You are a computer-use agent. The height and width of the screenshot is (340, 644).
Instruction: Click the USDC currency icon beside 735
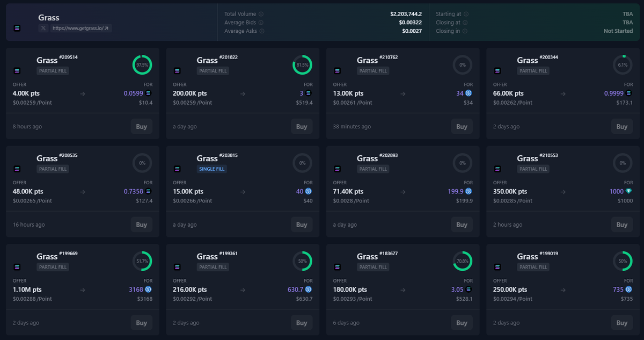[629, 289]
